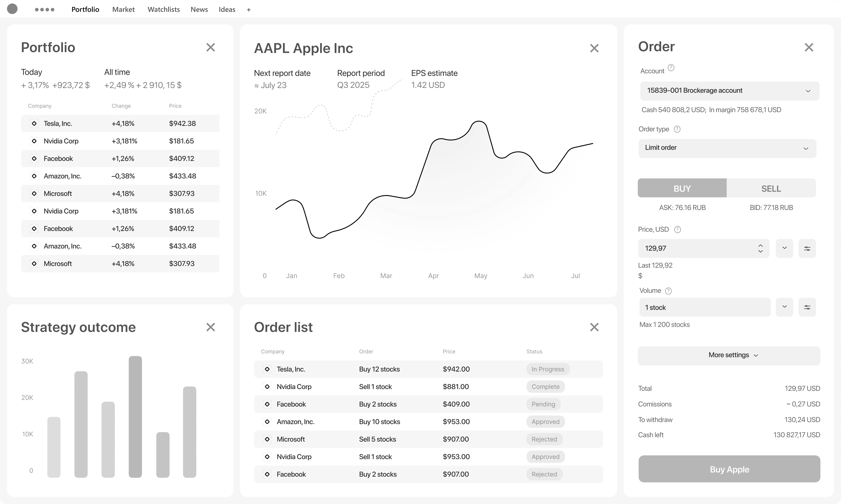Open the Limit order type dropdown
The image size is (841, 504).
point(727,148)
